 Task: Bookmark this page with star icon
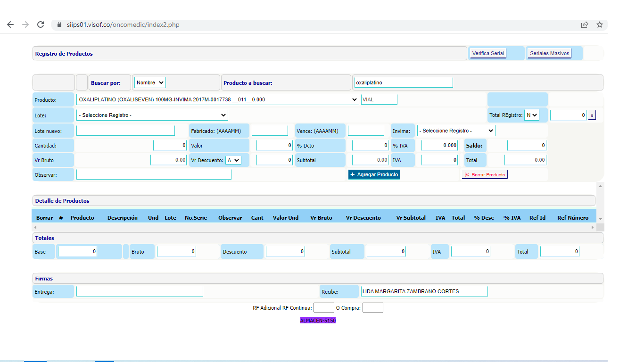[x=600, y=25]
